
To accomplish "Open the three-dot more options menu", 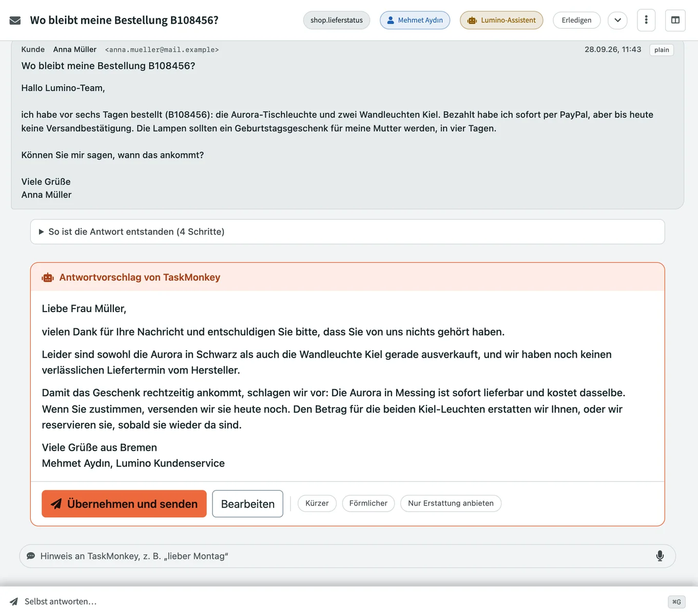I will point(646,20).
